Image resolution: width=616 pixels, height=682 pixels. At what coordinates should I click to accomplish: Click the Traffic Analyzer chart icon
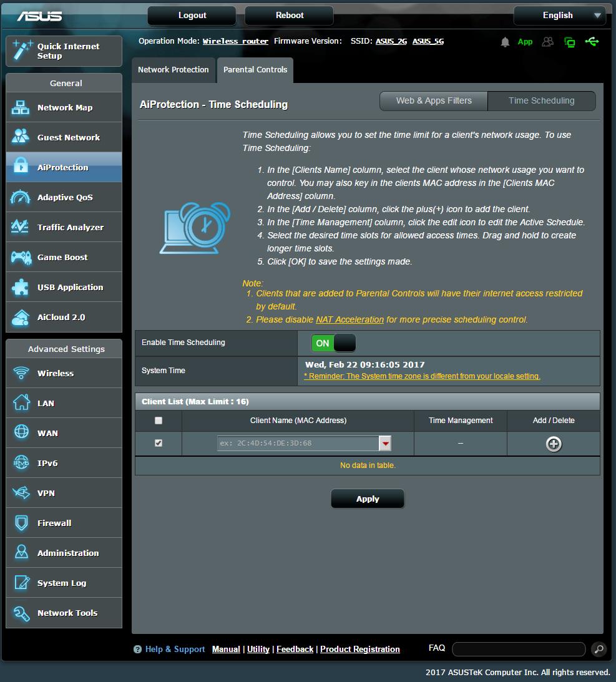pyautogui.click(x=21, y=227)
